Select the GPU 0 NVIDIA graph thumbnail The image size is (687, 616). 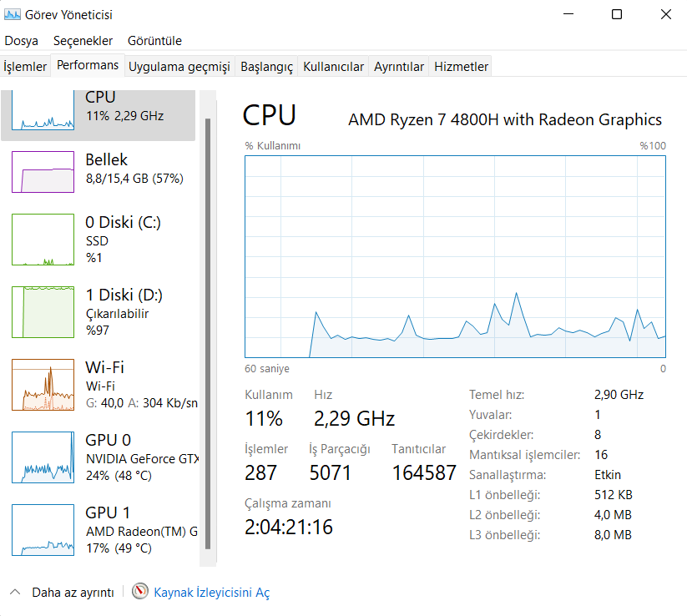[x=43, y=457]
